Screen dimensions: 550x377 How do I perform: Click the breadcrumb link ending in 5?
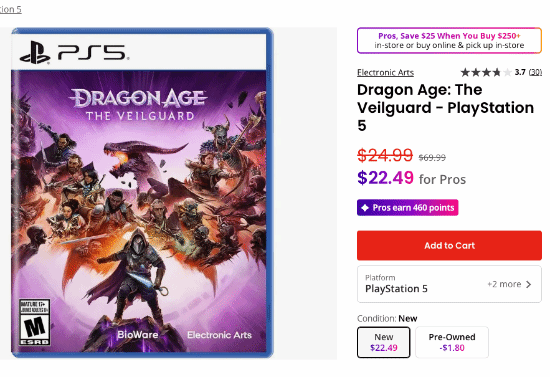11,9
